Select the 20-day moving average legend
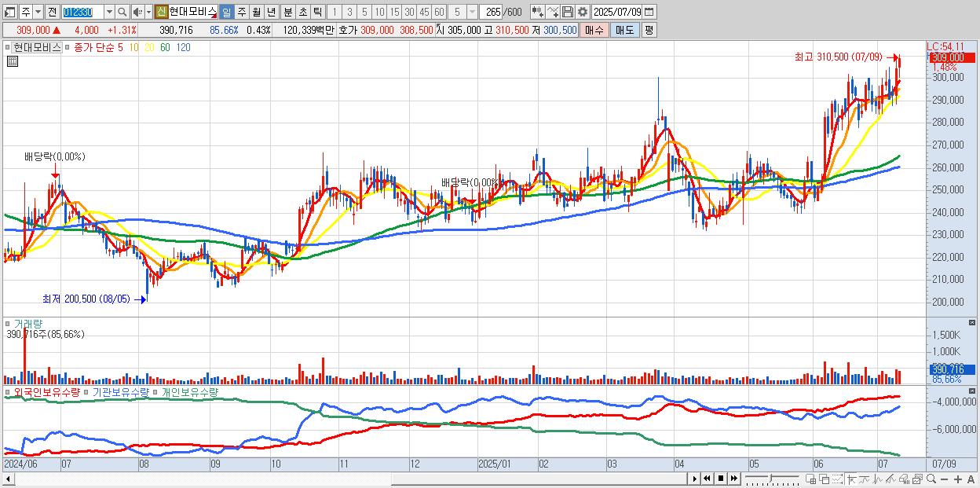This screenshot has width=980, height=488. click(x=149, y=47)
